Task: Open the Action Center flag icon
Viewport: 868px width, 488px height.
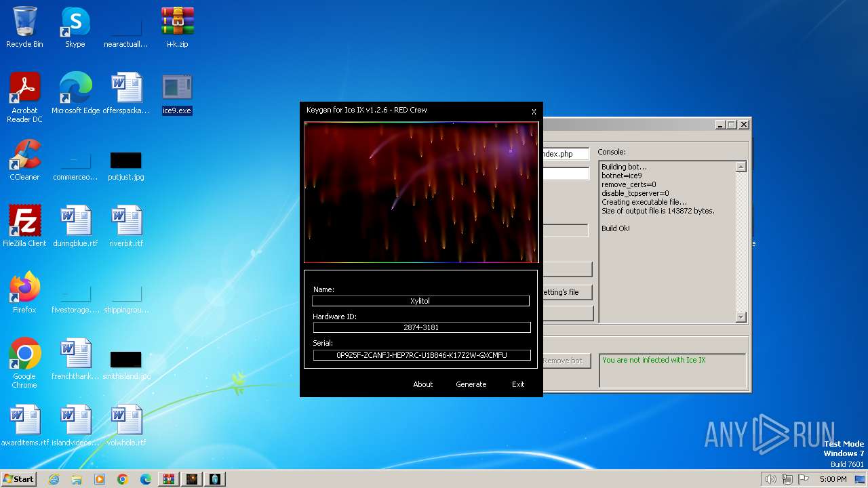Action: point(804,479)
